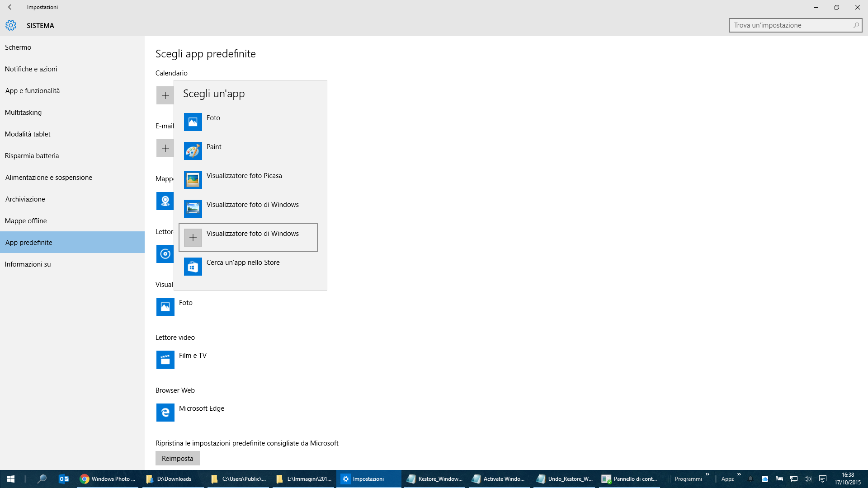Open Risparmia batteria section
Viewport: 868px width, 488px height.
click(x=72, y=156)
